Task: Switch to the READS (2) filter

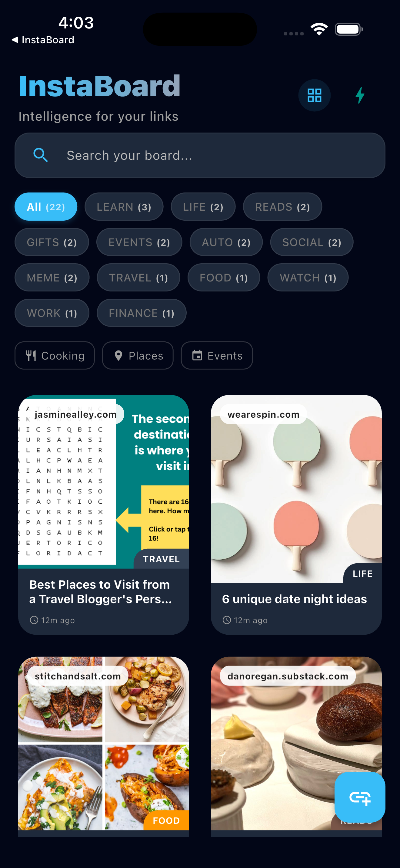Action: coord(282,206)
